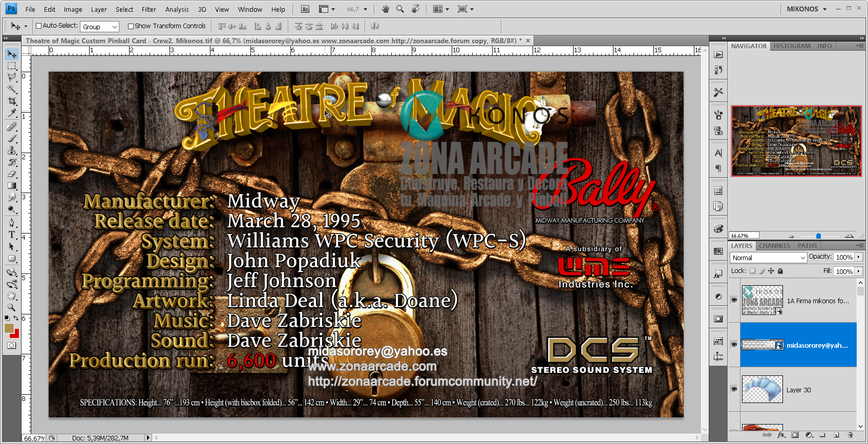
Task: Select the Hand tool in toolbox
Action: pyautogui.click(x=12, y=295)
